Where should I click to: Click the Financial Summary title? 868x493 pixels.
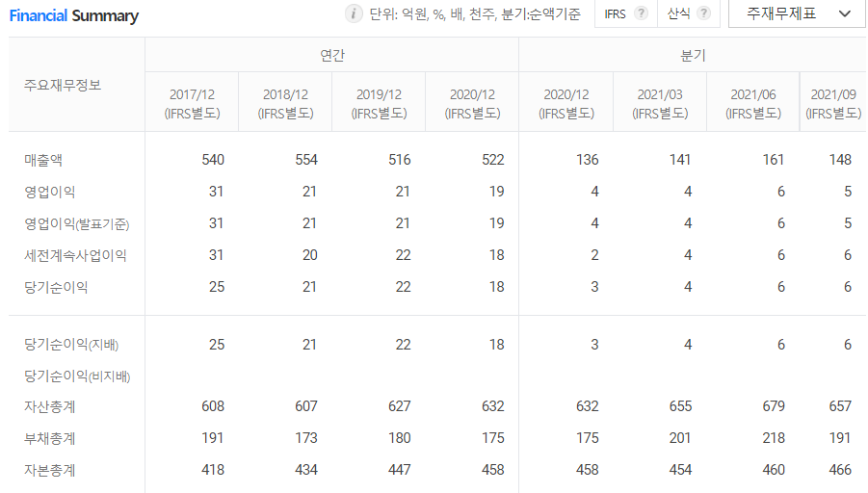(73, 15)
